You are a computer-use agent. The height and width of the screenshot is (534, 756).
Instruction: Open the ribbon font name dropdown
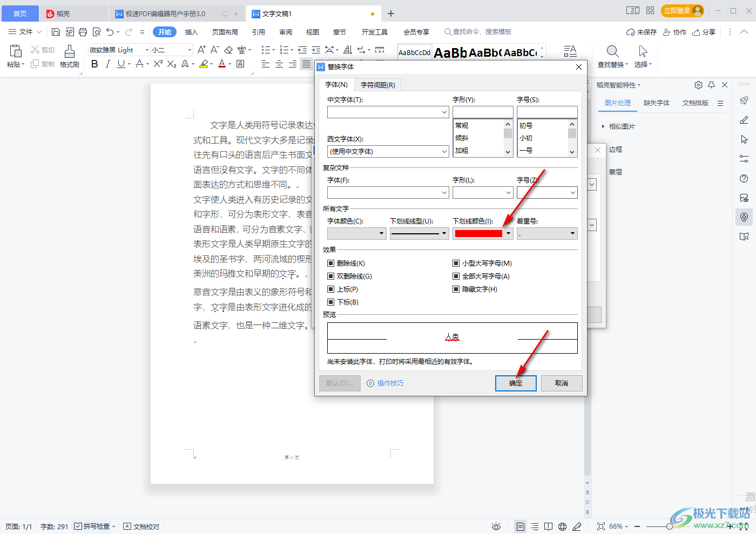point(147,50)
